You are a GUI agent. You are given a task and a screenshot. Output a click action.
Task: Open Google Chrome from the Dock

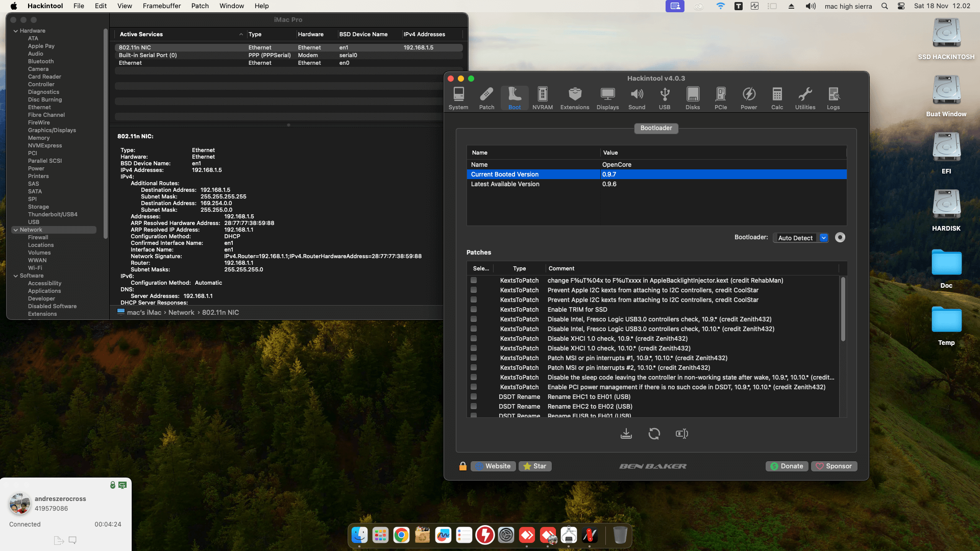click(x=401, y=535)
